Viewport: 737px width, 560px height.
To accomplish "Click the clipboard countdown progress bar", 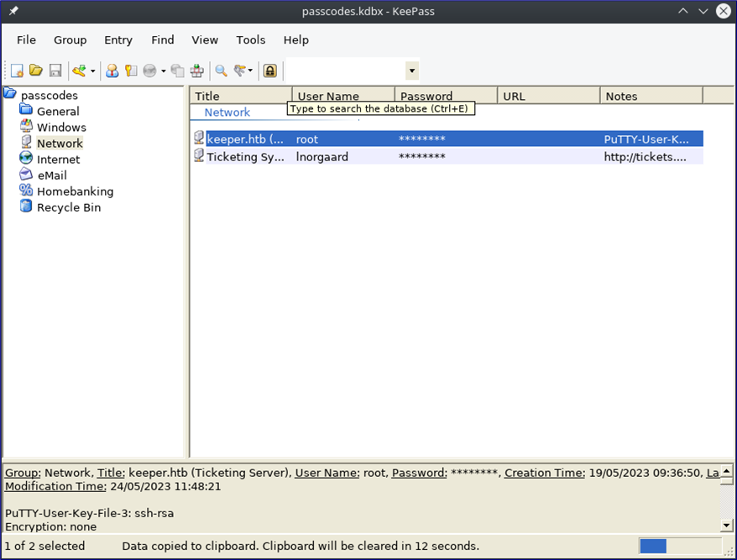I will pyautogui.click(x=680, y=546).
